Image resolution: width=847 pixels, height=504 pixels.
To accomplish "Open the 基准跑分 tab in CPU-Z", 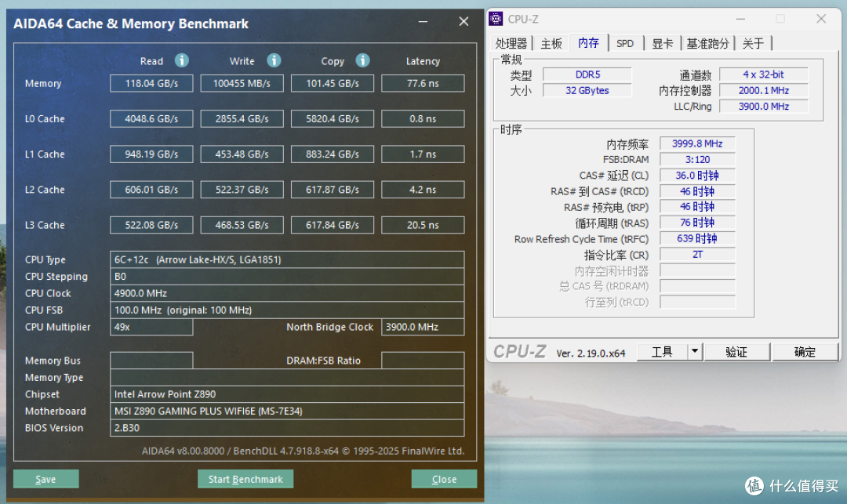I will (x=707, y=43).
